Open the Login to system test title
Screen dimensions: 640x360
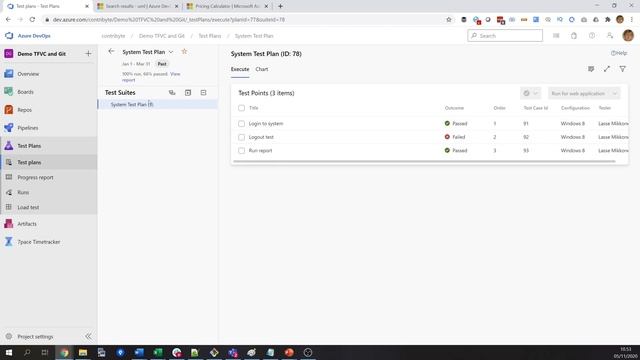point(266,124)
